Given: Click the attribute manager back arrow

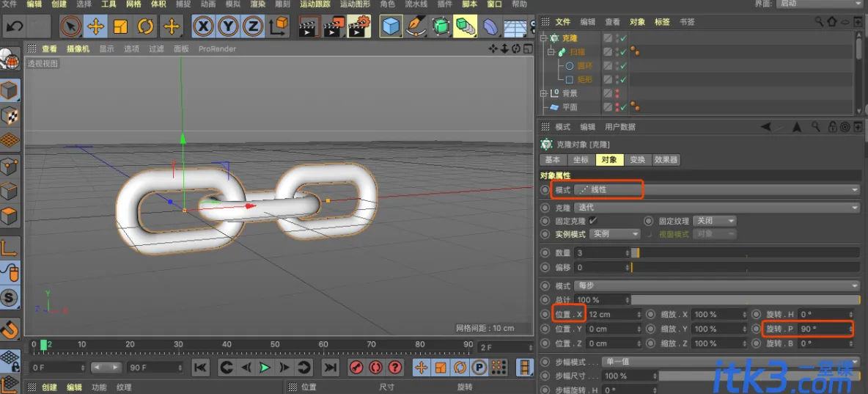Looking at the screenshot, I should (x=765, y=127).
